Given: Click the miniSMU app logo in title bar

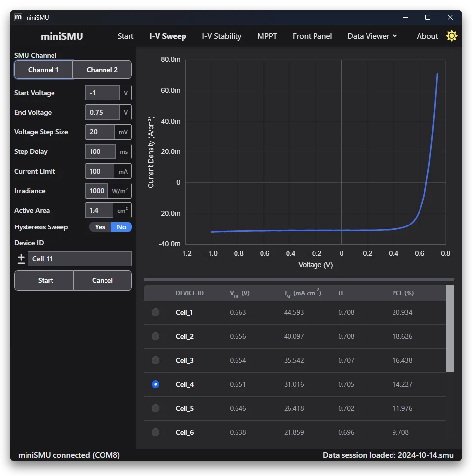Looking at the screenshot, I should click(18, 17).
